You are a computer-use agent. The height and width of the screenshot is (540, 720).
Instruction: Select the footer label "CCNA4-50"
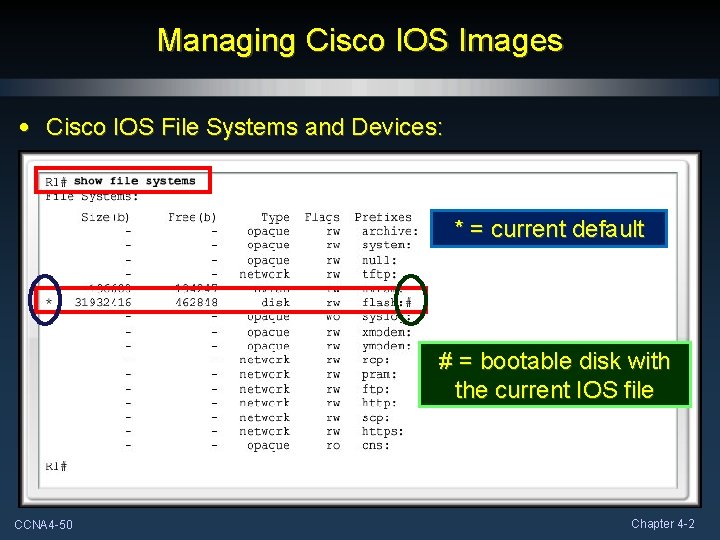point(44,524)
